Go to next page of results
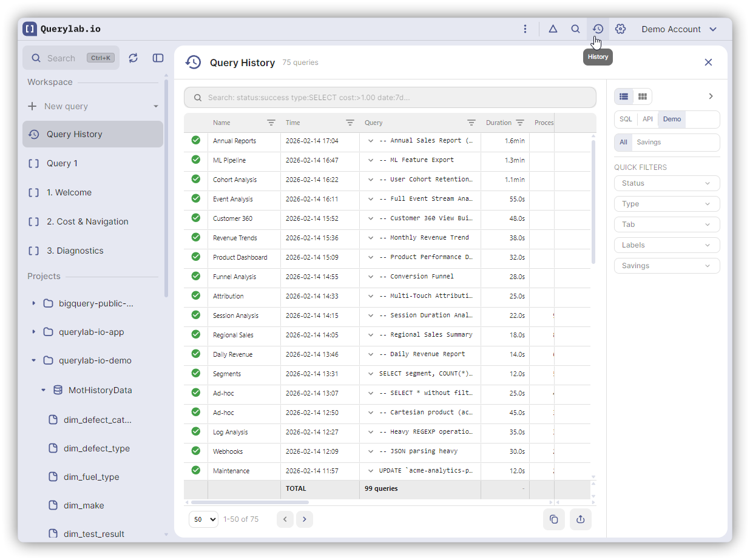Viewport: 750px width, 560px height. coord(305,519)
